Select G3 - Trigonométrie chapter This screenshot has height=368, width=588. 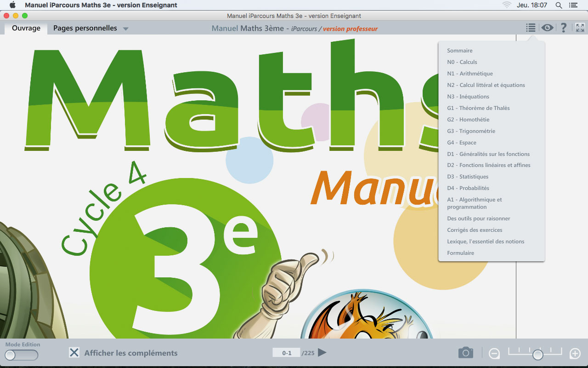[471, 131]
